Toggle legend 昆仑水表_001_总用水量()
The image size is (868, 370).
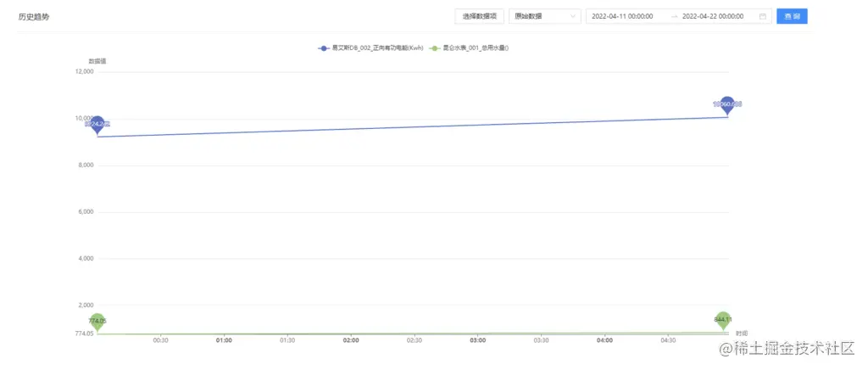[469, 48]
